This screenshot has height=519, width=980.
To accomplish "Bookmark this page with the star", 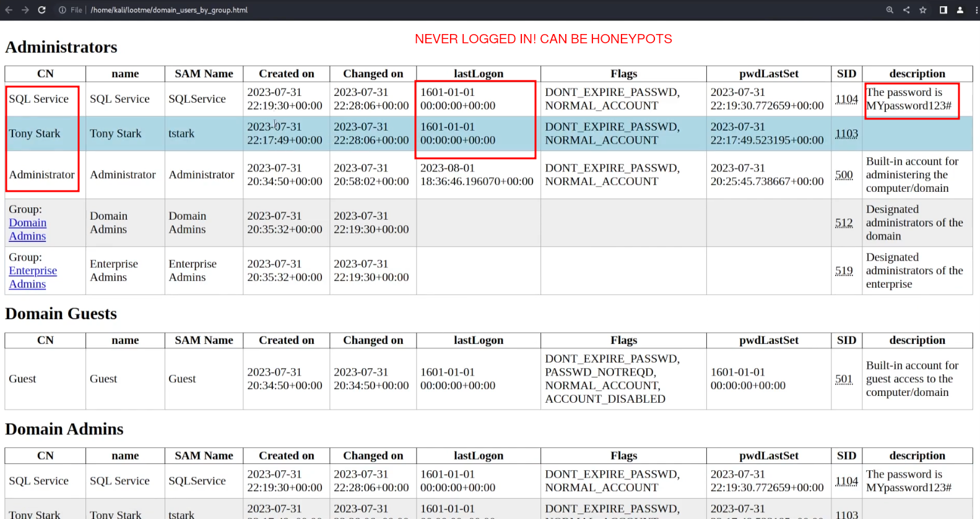I will tap(923, 10).
